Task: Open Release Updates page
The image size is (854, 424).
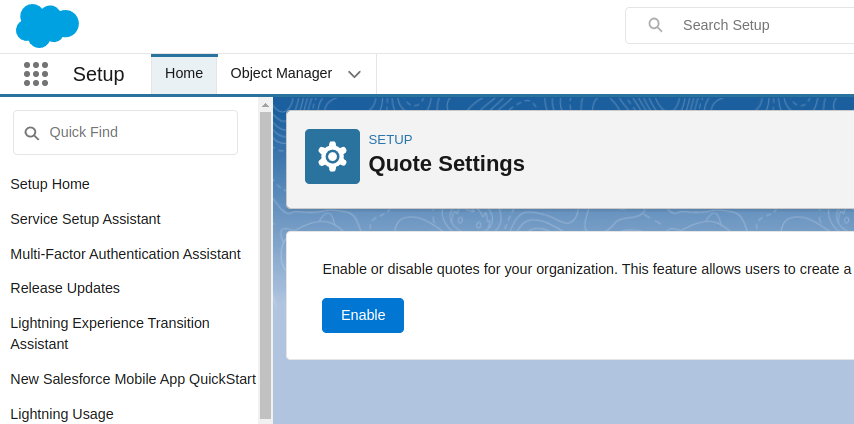Action: click(65, 288)
